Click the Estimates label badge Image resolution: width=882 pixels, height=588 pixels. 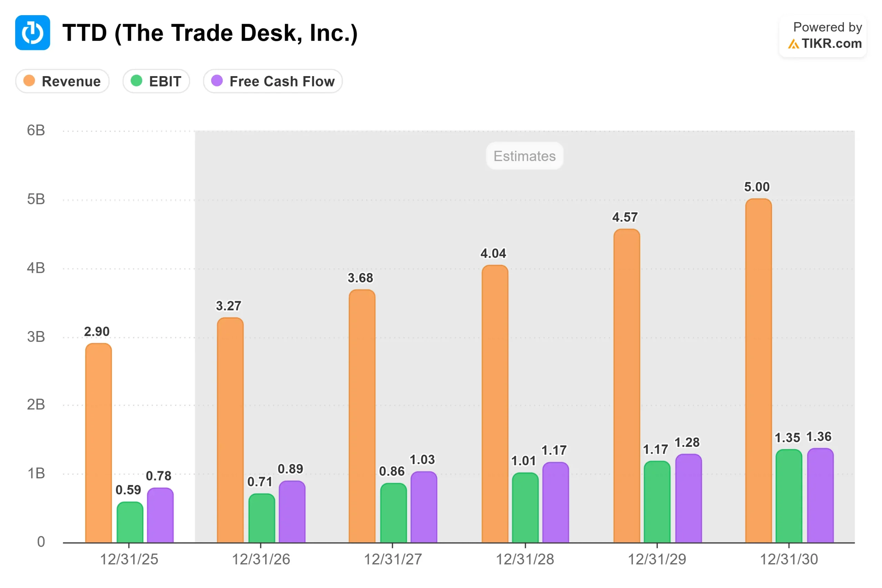[x=525, y=156]
